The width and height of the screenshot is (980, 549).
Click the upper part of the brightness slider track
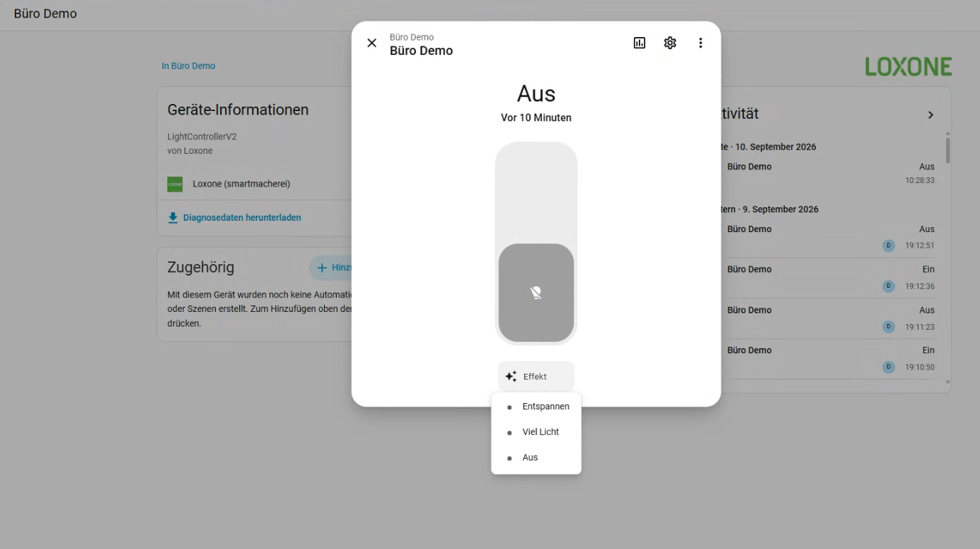(536, 192)
